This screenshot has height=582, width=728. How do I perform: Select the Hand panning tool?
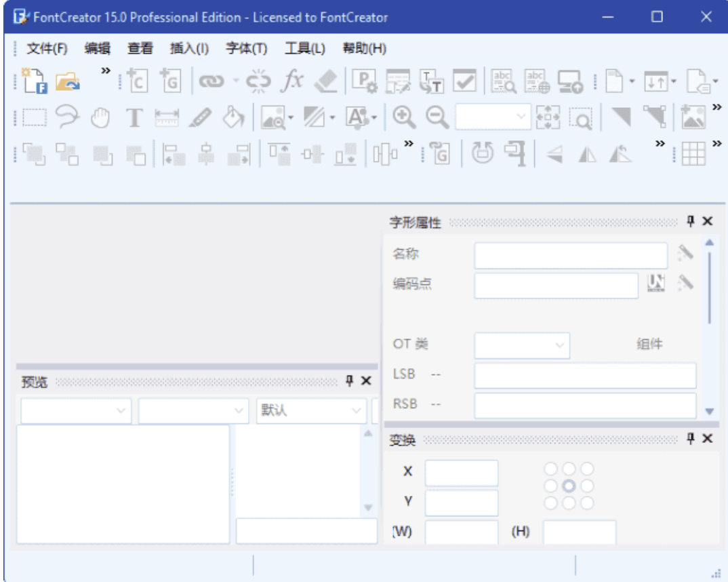[99, 117]
